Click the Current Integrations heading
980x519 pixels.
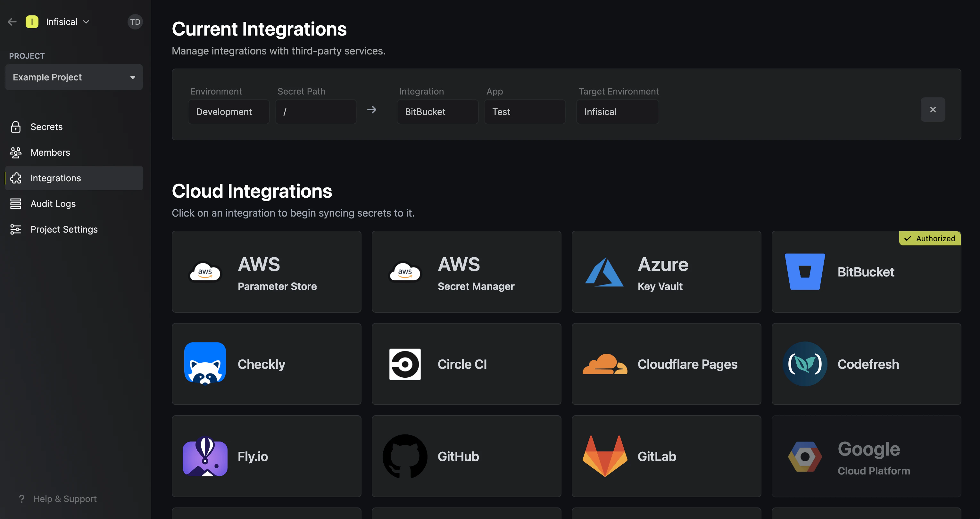click(259, 29)
